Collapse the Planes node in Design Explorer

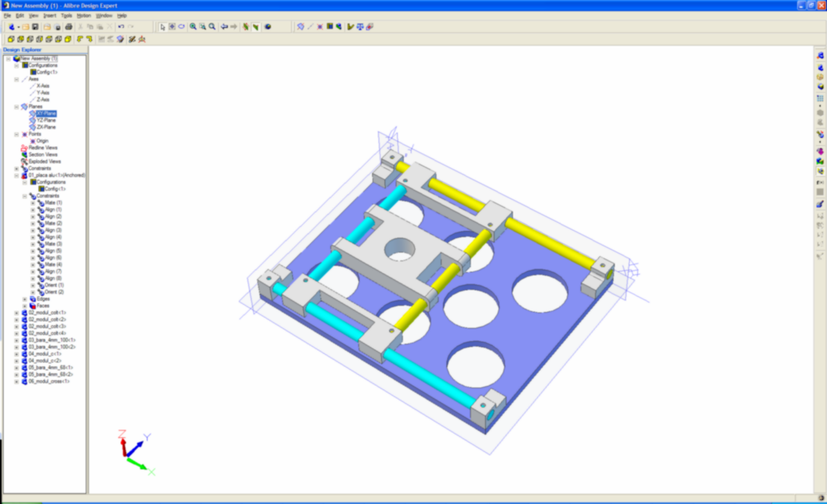tap(17, 107)
